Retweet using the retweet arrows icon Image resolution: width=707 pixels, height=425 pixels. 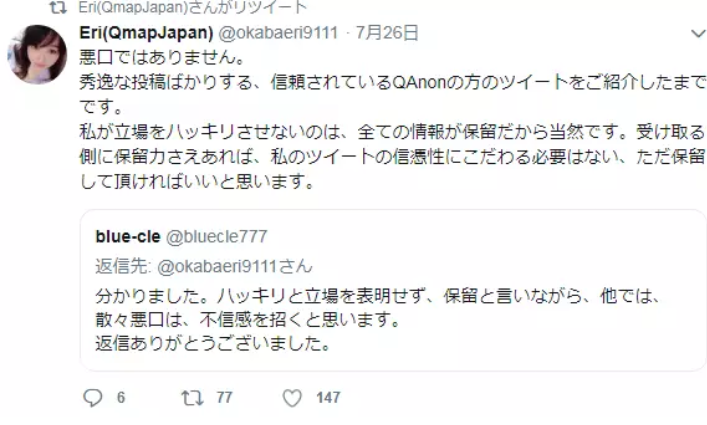click(193, 398)
